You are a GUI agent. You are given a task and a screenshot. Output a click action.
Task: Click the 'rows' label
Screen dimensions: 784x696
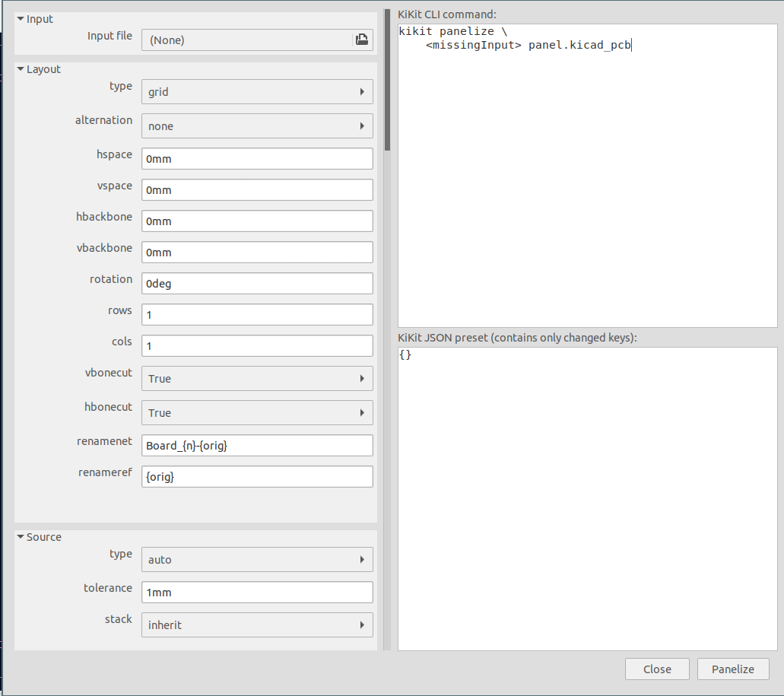click(x=120, y=310)
